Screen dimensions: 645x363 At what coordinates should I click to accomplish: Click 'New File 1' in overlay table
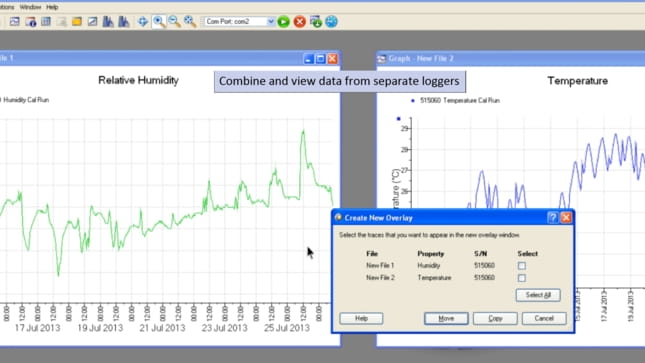click(x=380, y=266)
